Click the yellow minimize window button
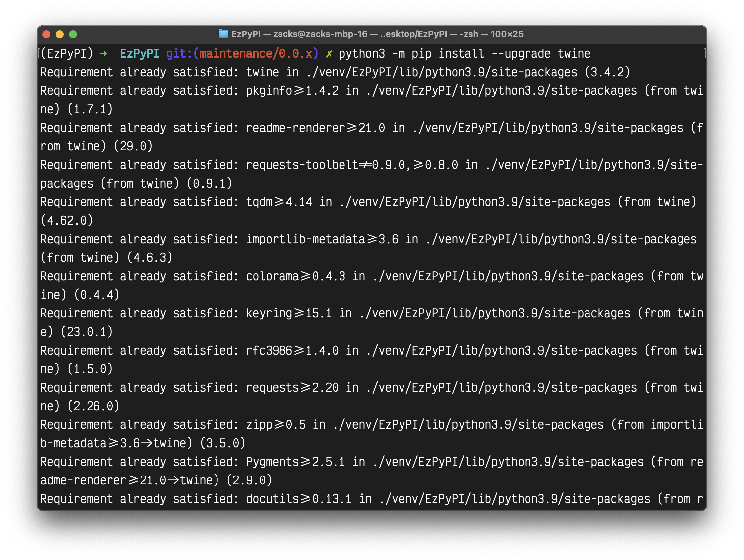The image size is (744, 560). (x=60, y=34)
